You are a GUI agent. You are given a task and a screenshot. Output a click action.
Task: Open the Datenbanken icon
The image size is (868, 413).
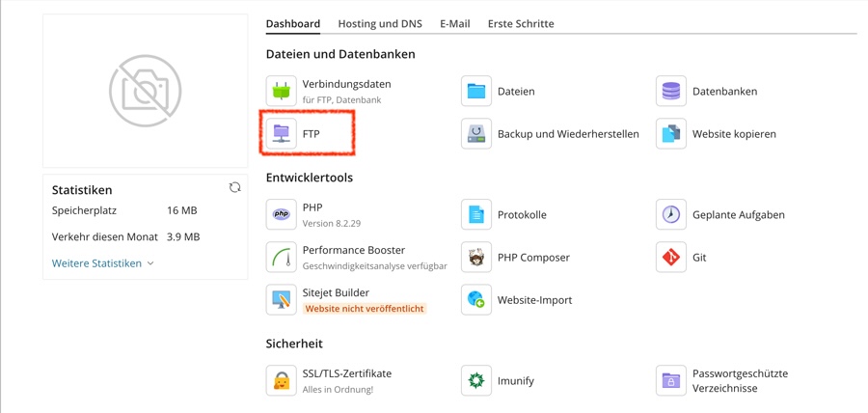[x=671, y=91]
